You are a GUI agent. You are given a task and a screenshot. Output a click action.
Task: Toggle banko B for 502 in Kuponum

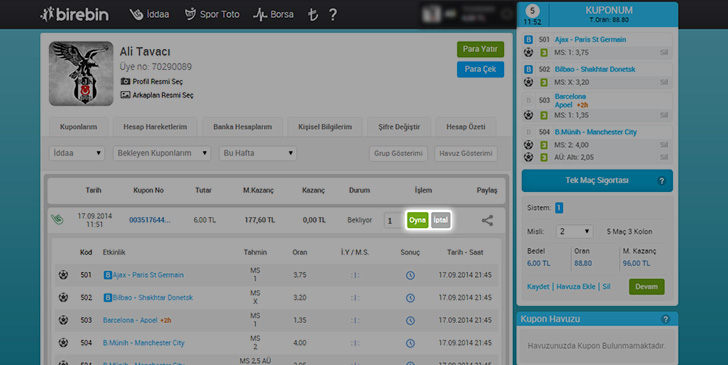[528, 69]
